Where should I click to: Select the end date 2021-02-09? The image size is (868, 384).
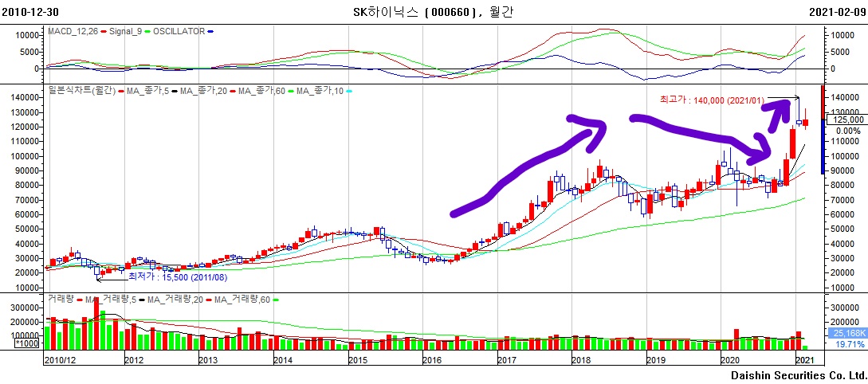coord(837,12)
